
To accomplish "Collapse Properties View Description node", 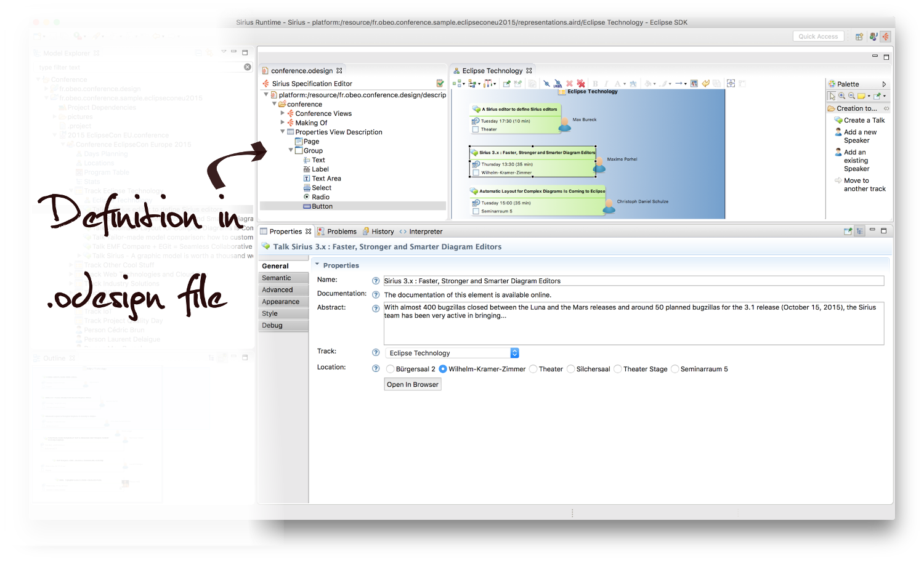I will [x=283, y=132].
